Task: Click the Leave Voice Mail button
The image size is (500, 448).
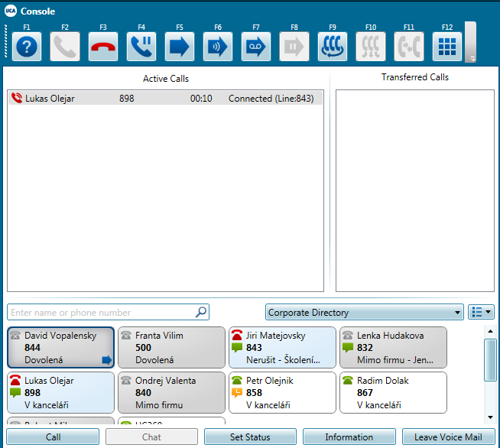Action: (x=448, y=437)
